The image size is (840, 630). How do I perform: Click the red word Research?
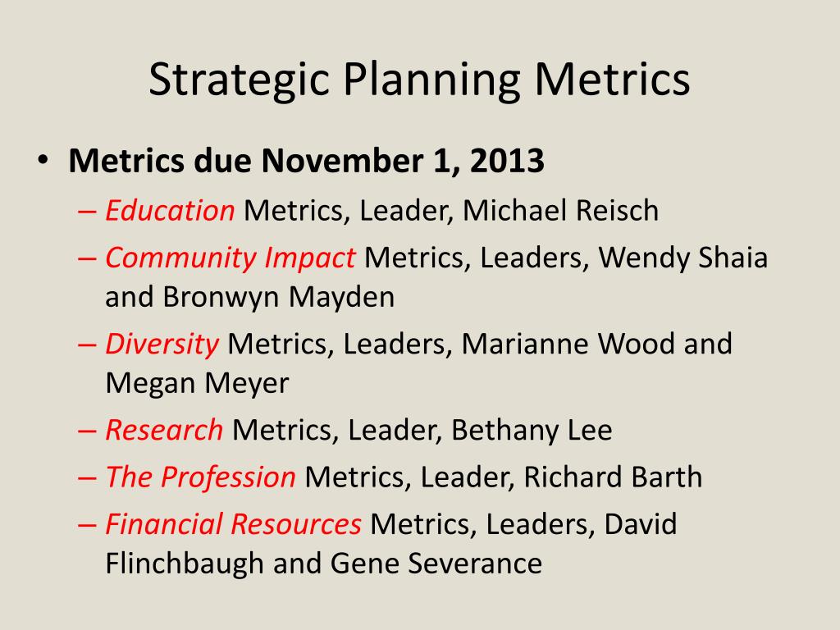click(x=164, y=430)
